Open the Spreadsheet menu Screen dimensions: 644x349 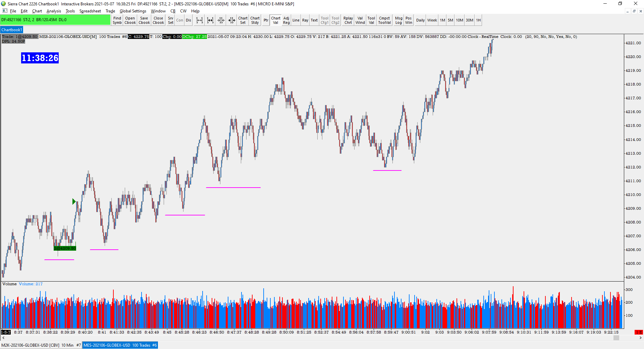[90, 11]
